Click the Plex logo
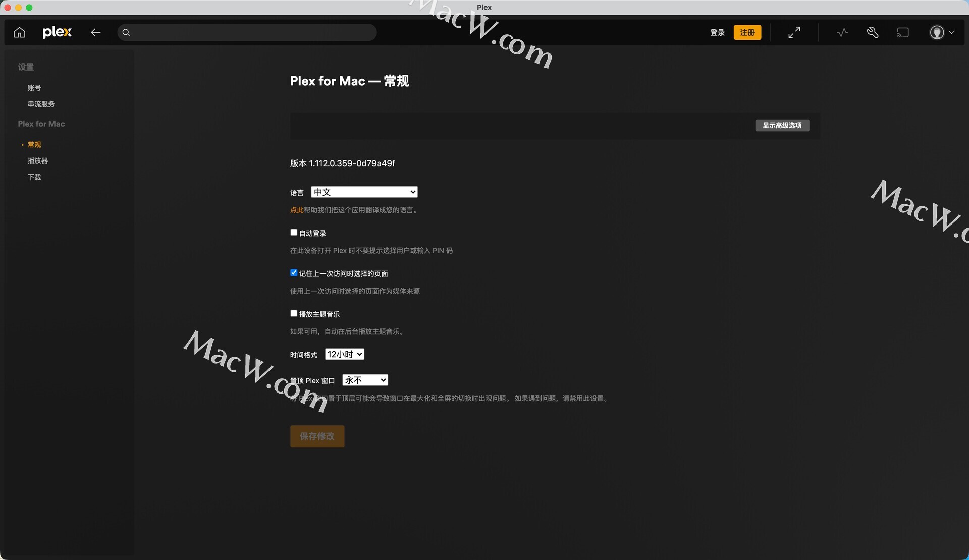The image size is (969, 560). coord(57,32)
